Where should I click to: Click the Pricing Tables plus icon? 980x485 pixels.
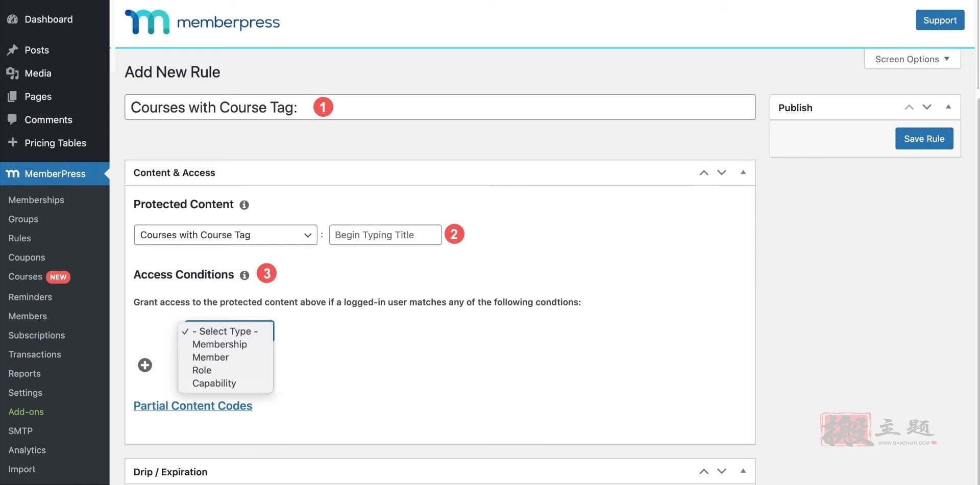pos(12,142)
